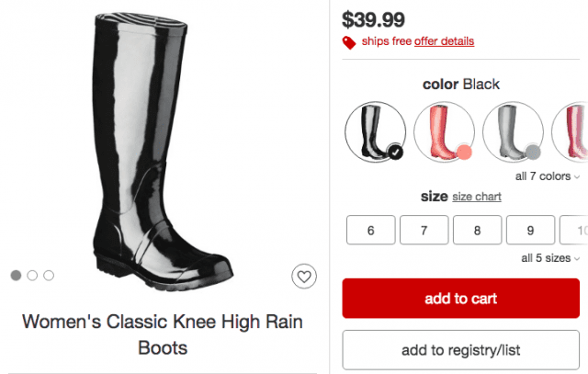Screen dimensions: 588x374
Task: Expand the all 5 sizes list
Action: click(x=550, y=258)
